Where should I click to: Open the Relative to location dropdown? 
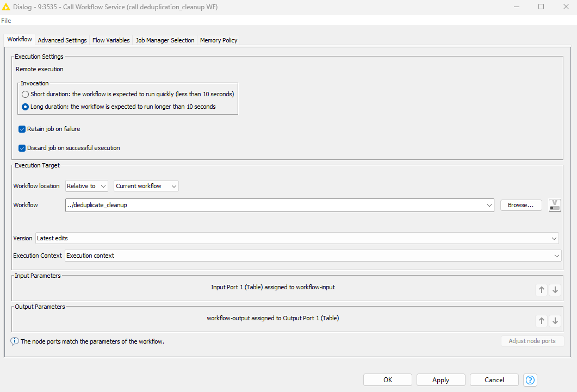coord(87,186)
